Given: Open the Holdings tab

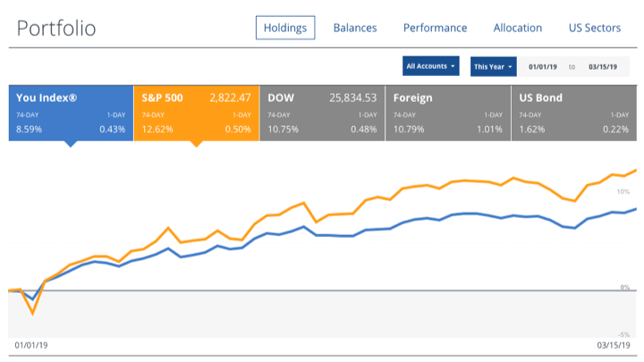Looking at the screenshot, I should pyautogui.click(x=285, y=28).
